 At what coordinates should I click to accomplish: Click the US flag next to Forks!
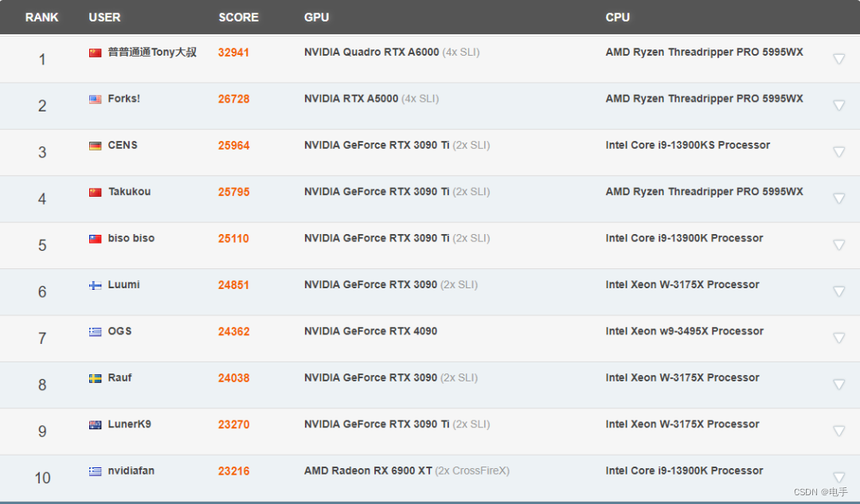[x=96, y=100]
